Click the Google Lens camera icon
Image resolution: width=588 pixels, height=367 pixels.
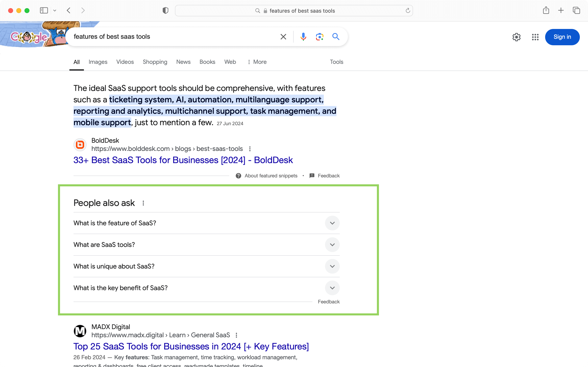[x=319, y=37]
